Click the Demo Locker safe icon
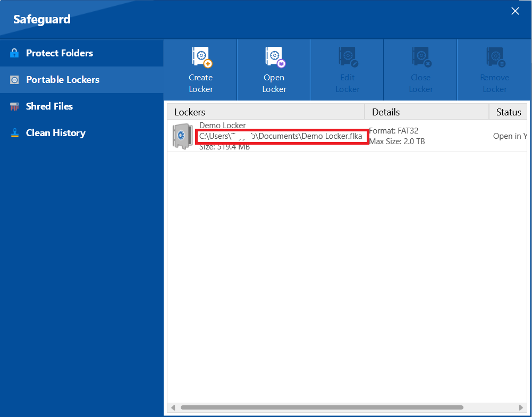Image resolution: width=532 pixels, height=417 pixels. point(182,136)
